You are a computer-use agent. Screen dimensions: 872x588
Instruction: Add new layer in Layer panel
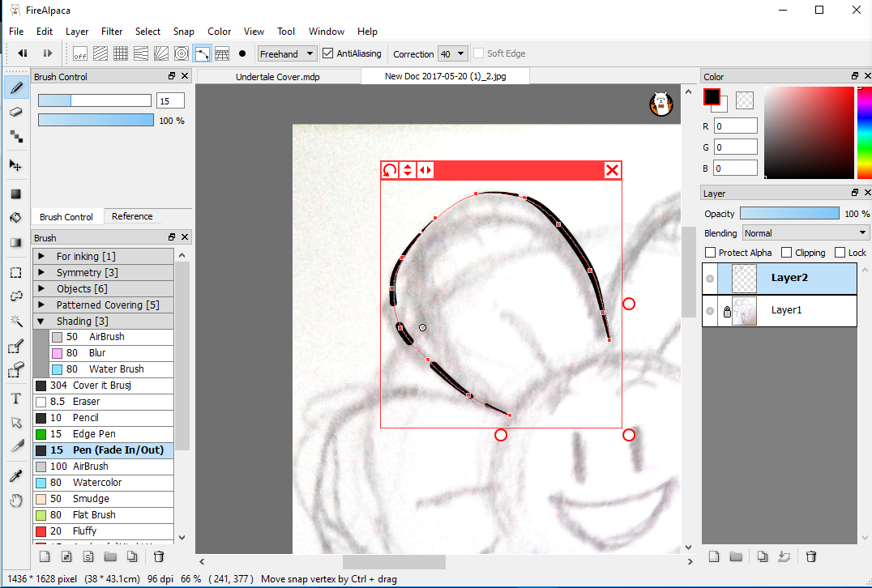coord(714,556)
